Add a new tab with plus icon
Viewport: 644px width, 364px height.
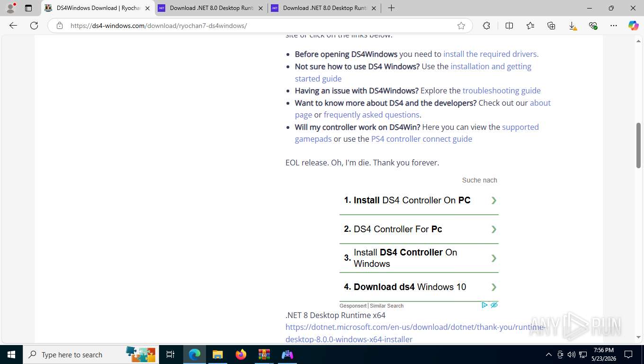pyautogui.click(x=391, y=8)
